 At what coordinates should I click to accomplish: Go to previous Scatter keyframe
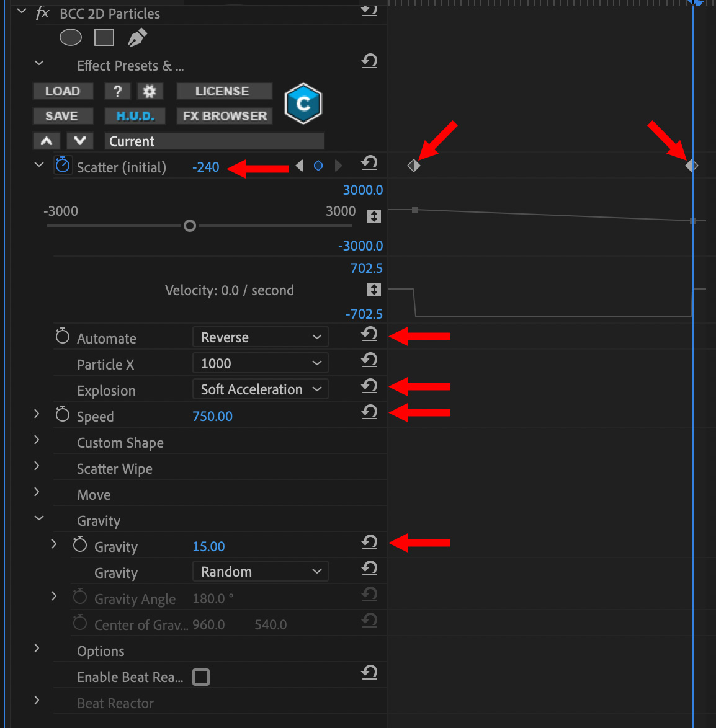pos(300,166)
